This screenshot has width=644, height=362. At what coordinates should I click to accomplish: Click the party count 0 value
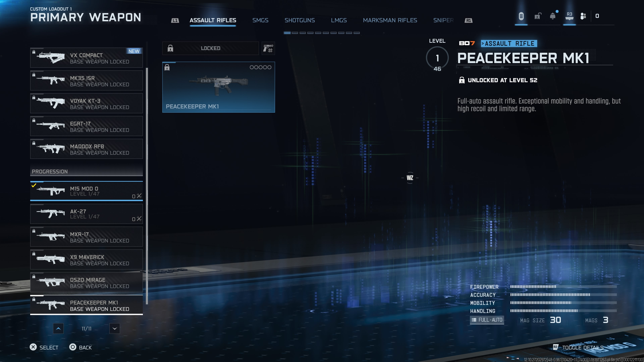597,16
